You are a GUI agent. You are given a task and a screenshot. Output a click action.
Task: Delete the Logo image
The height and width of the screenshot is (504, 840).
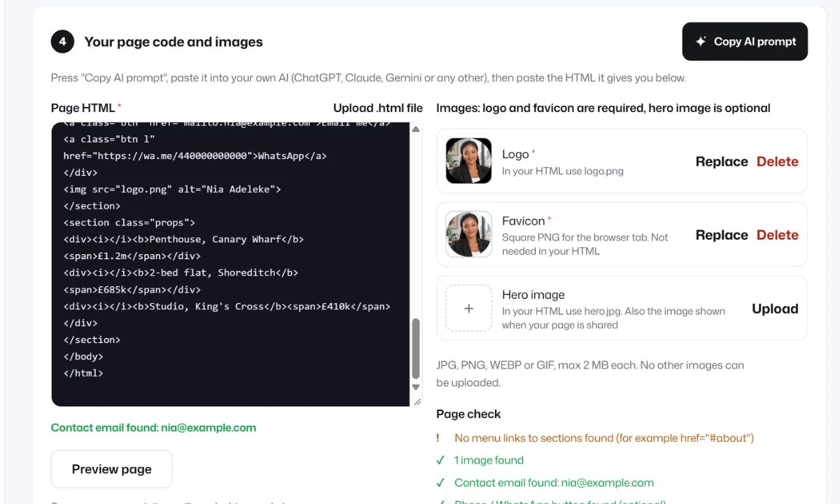coord(778,162)
